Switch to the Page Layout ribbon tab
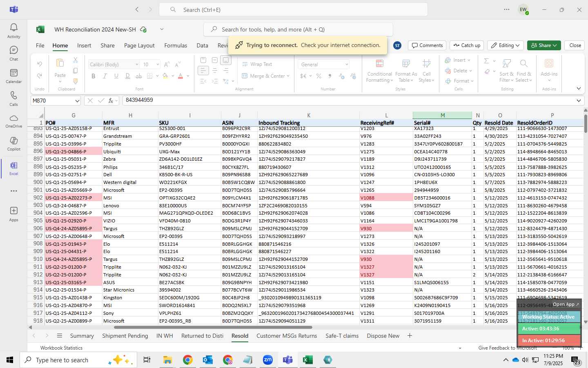Screen dimensions: 588x368 (x=139, y=45)
